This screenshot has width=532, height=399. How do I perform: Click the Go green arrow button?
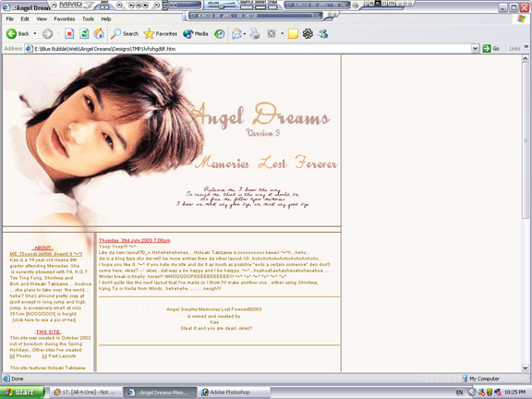pos(491,49)
